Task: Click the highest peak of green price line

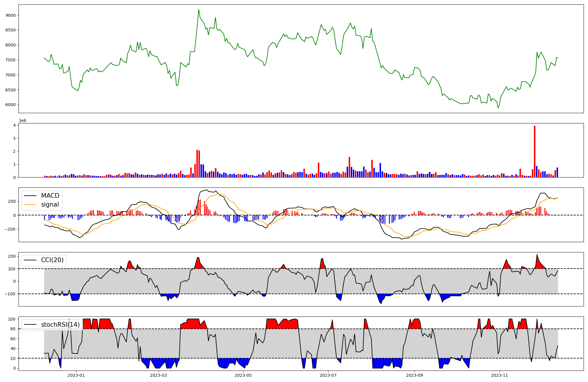Action: point(199,10)
